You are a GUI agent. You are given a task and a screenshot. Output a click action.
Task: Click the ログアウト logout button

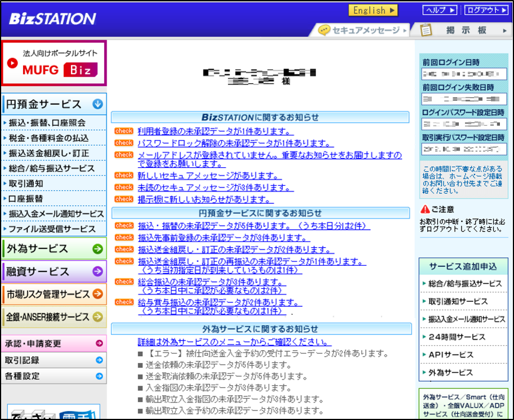[x=486, y=10]
